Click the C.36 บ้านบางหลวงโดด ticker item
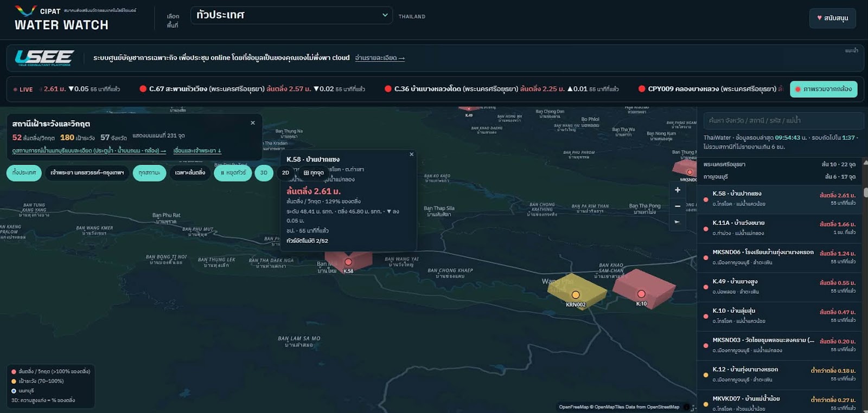Viewport: 868px width, 413px height. [502, 89]
